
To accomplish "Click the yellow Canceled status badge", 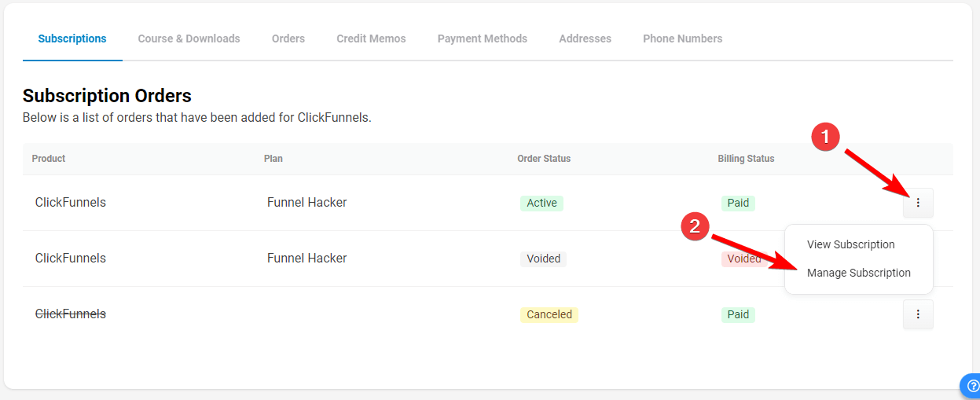I will tap(549, 314).
